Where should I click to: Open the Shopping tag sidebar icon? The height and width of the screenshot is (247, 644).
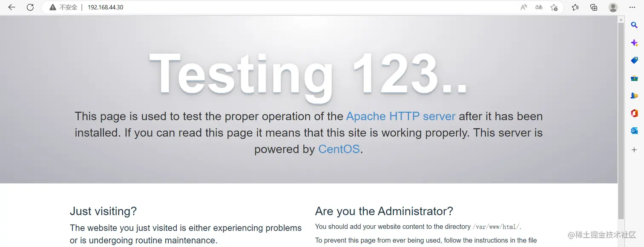634,60
